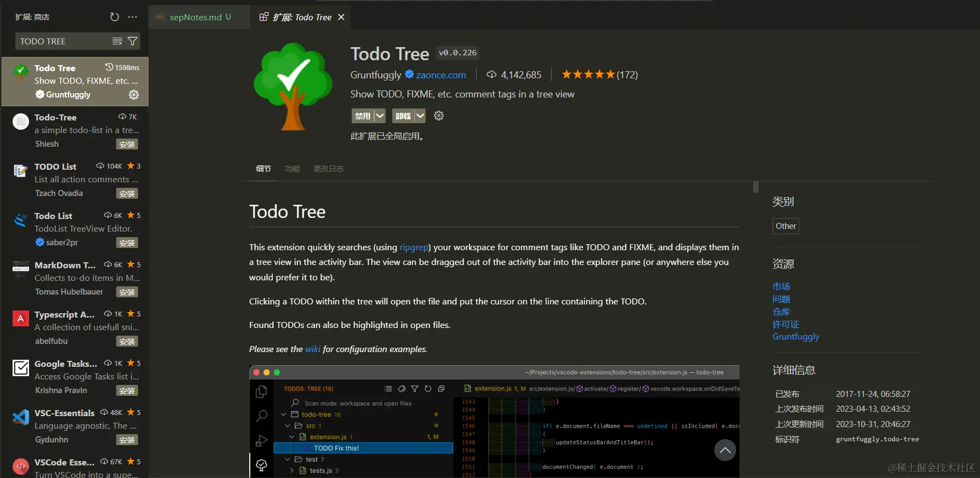Viewport: 980px width, 478px height.
Task: Select the Todo List by saber2pr icon
Action: [21, 220]
